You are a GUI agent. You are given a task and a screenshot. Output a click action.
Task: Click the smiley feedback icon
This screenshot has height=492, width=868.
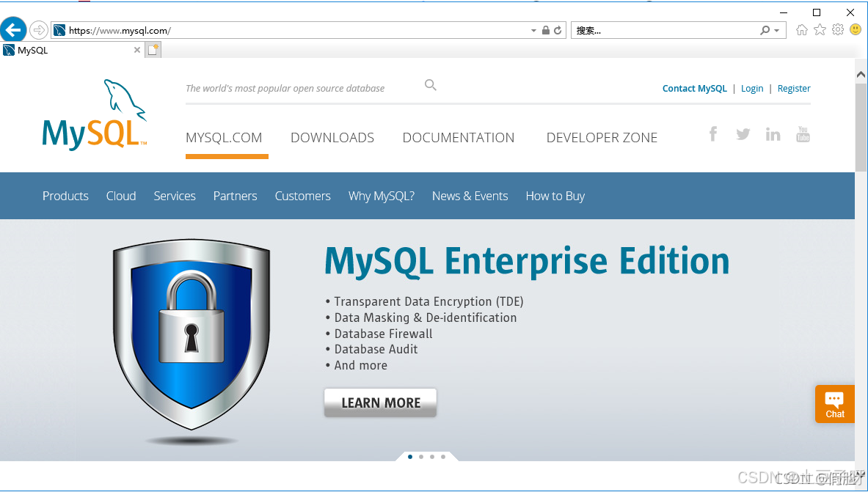(856, 30)
